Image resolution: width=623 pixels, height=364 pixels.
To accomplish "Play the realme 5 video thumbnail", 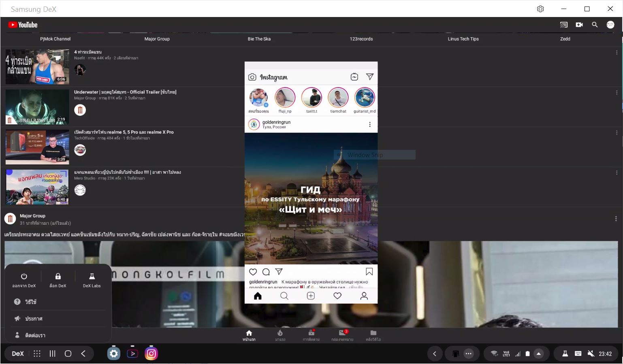I will [x=37, y=147].
